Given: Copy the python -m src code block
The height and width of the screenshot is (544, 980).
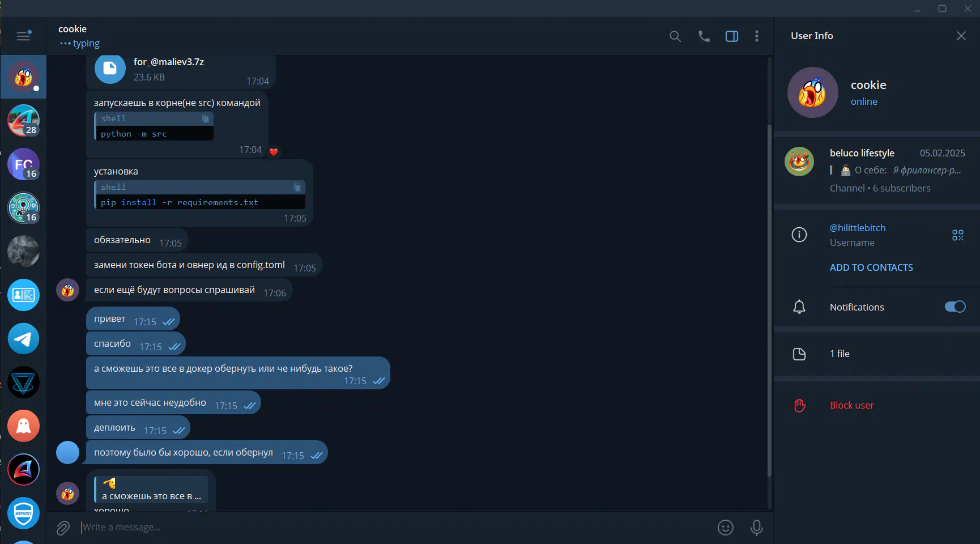Looking at the screenshot, I should [x=206, y=118].
